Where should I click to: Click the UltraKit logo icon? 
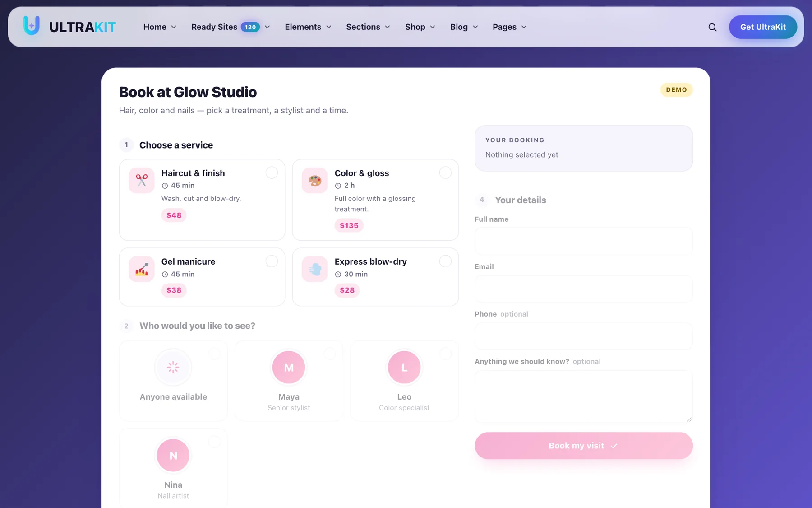click(x=32, y=26)
